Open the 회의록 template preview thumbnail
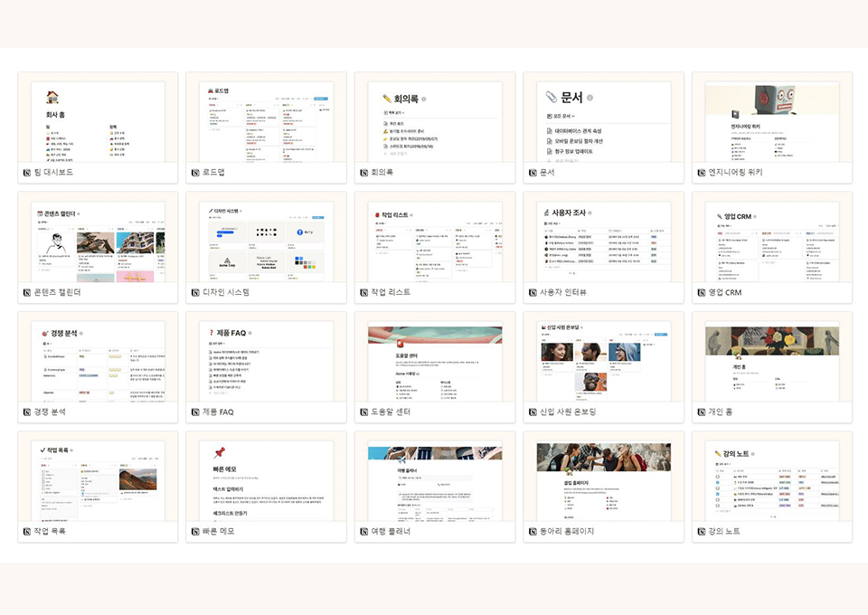Viewport: 868px width, 615px height. point(435,122)
